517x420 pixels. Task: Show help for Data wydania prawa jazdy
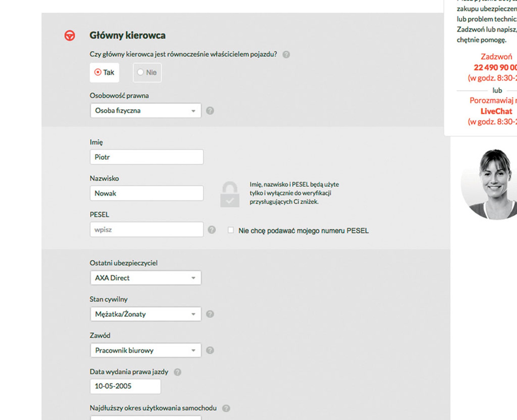coord(178,372)
